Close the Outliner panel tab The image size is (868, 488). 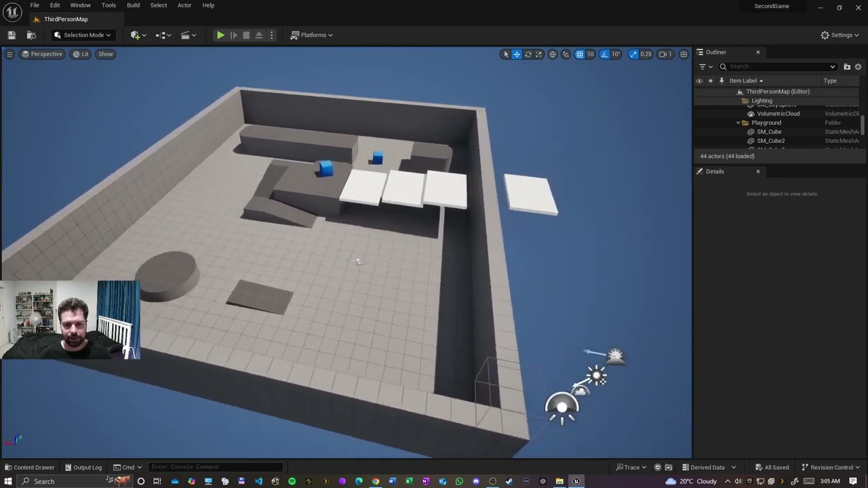pos(758,52)
